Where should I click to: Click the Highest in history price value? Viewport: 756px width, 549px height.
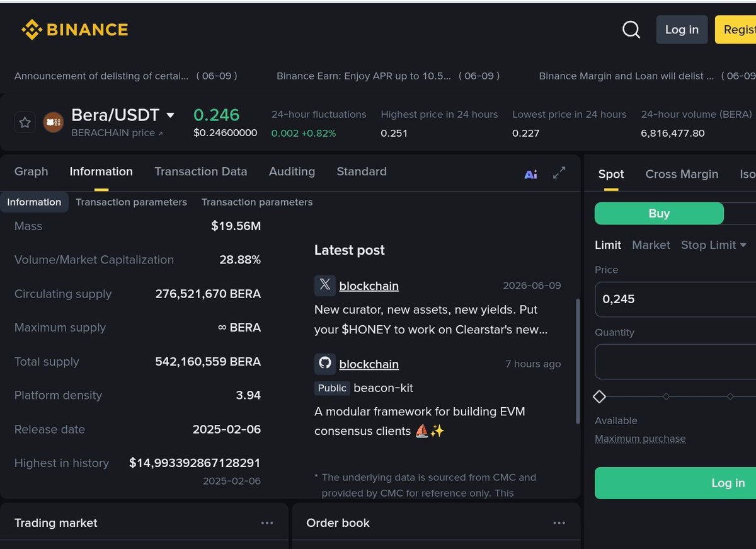195,463
